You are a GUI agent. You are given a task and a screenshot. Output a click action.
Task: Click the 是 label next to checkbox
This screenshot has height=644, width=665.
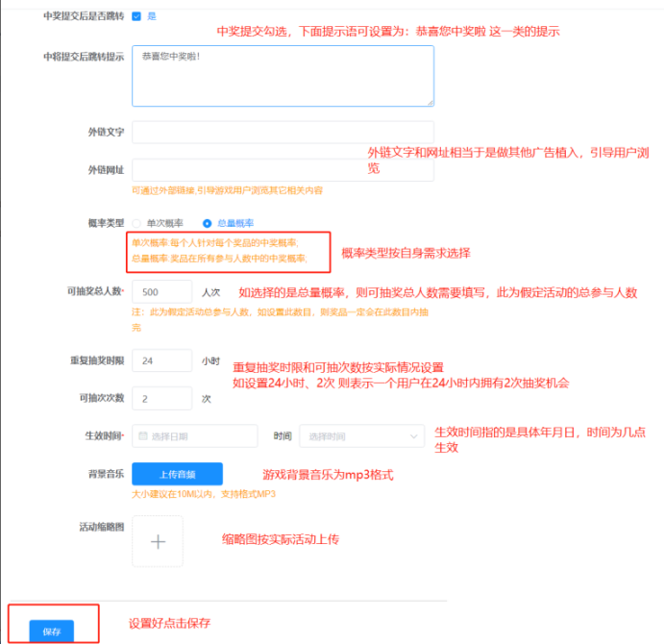[x=152, y=16]
